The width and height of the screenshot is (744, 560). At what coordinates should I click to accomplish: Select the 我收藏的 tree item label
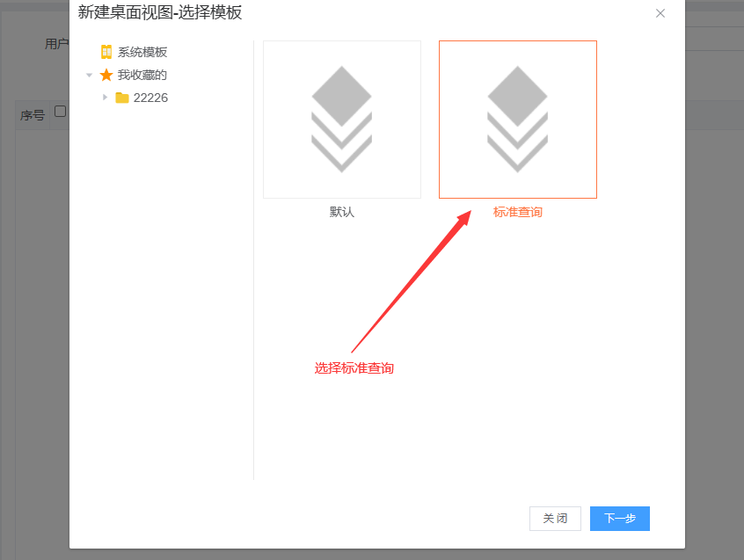[142, 75]
